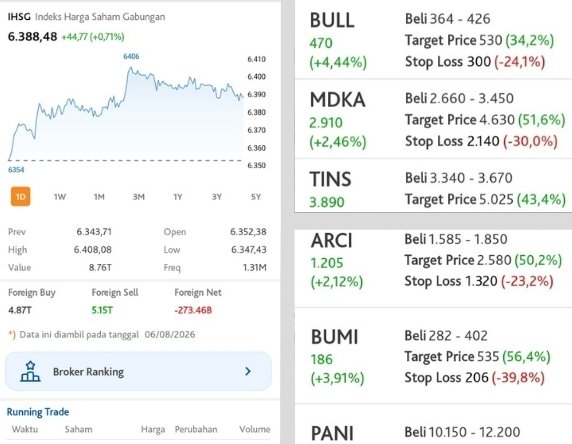Select the 1D chart range
Viewport: 572px width, 444px height.
(20, 197)
